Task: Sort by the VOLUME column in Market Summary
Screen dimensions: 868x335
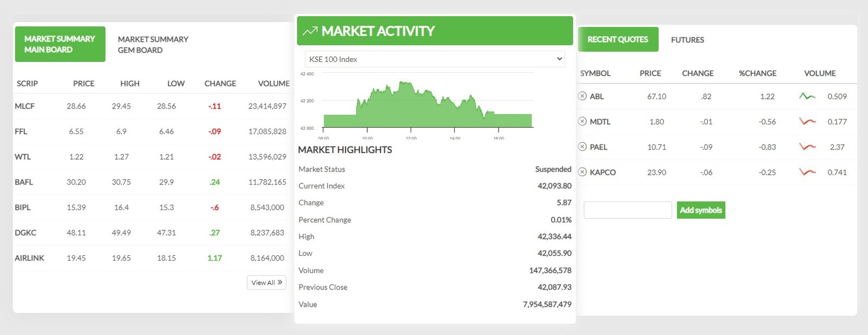Action: 273,84
